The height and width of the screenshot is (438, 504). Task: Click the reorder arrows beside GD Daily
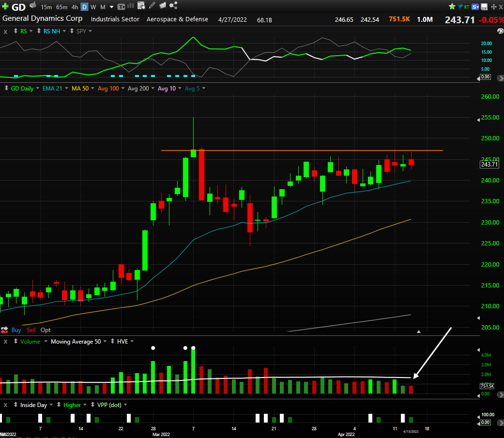tap(6, 88)
